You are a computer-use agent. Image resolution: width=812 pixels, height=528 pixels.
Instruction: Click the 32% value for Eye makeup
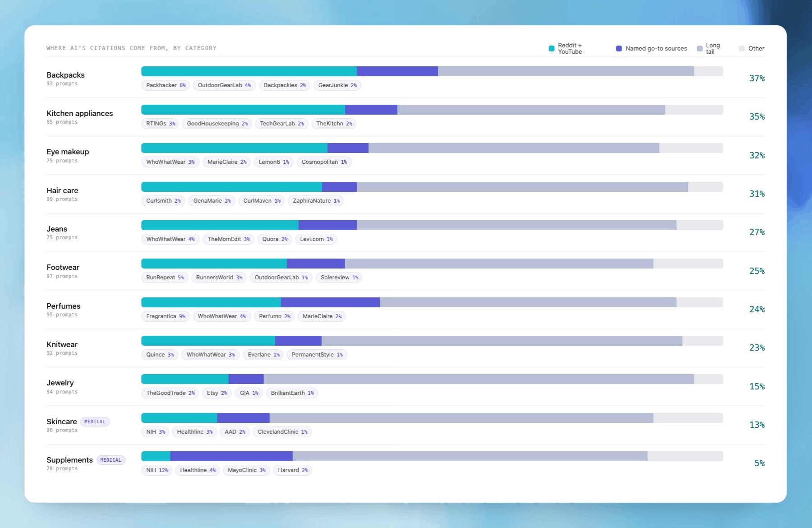click(x=757, y=155)
